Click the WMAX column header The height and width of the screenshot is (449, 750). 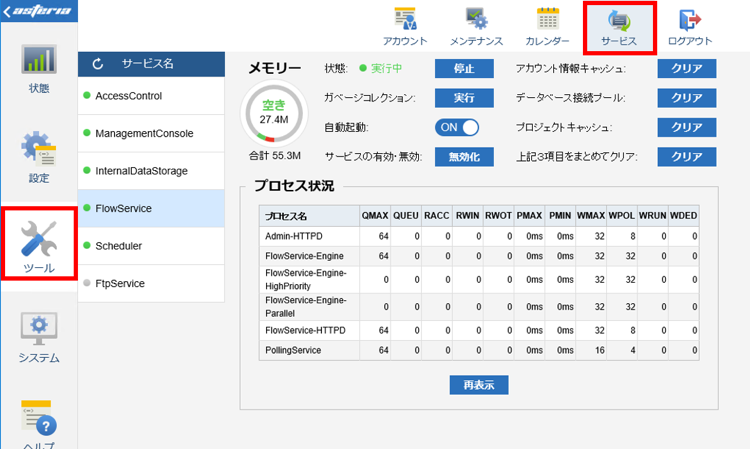591,216
